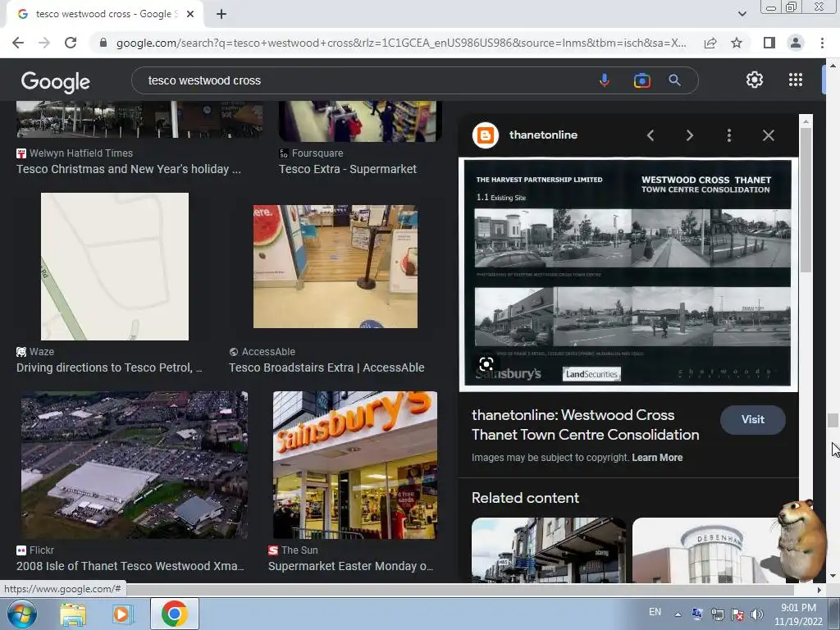840x630 pixels.
Task: Open media player taskbar icon
Action: pos(121,614)
